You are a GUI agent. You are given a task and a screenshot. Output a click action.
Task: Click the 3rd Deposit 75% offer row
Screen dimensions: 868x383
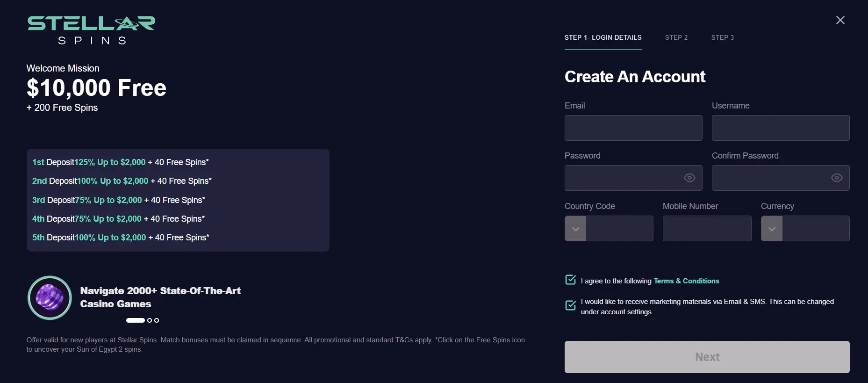[119, 200]
